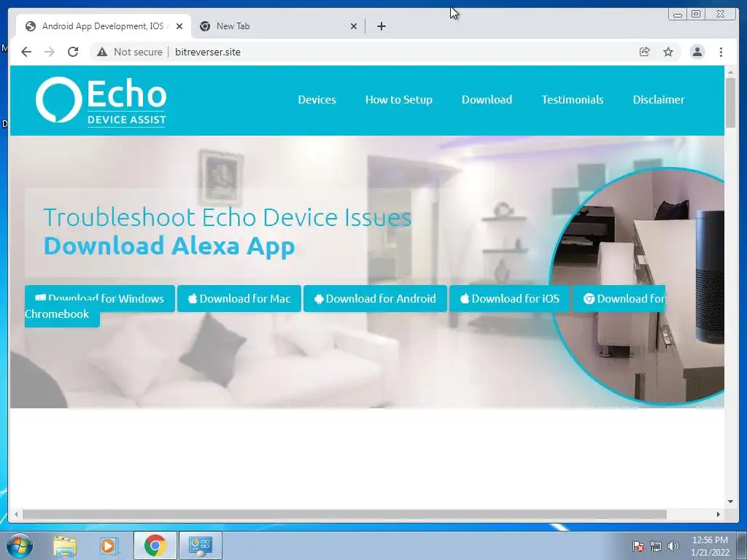
Task: Click the scroll down arrow of page
Action: 730,502
